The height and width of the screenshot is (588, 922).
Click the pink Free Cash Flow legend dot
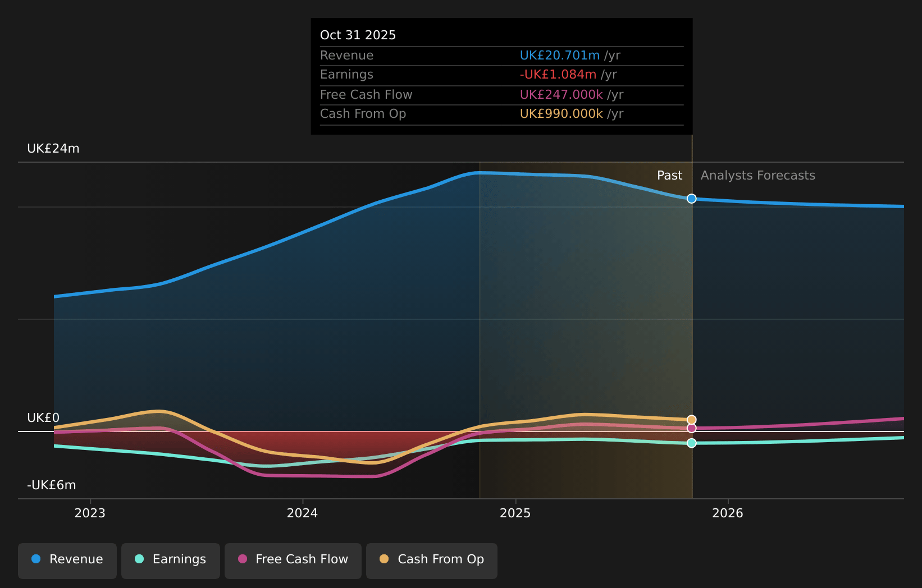243,559
